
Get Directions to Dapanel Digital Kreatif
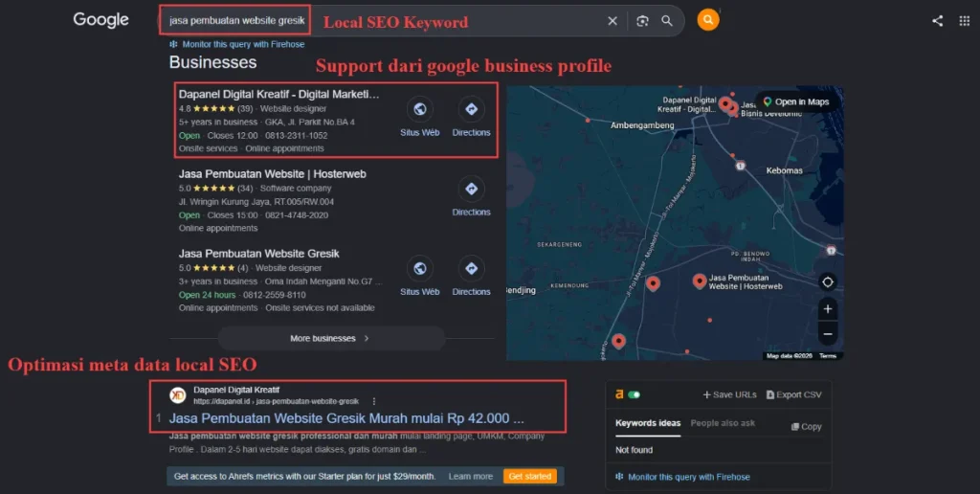(x=471, y=117)
